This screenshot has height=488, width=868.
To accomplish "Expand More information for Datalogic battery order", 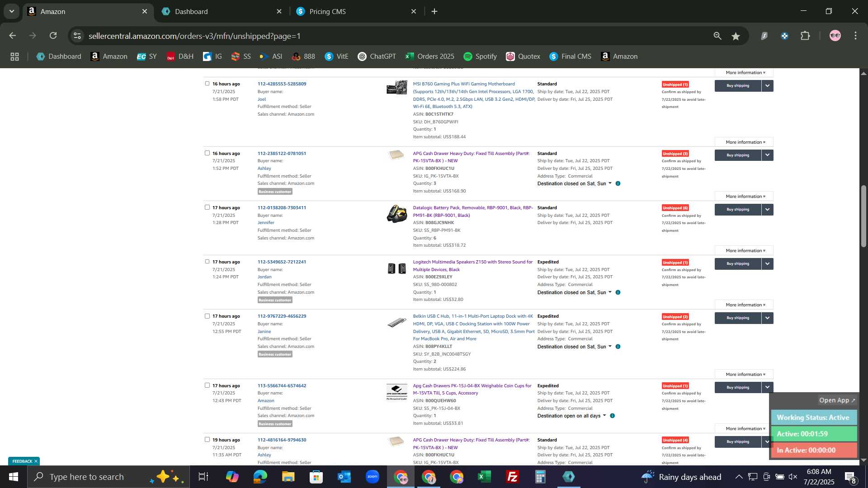I will point(744,250).
